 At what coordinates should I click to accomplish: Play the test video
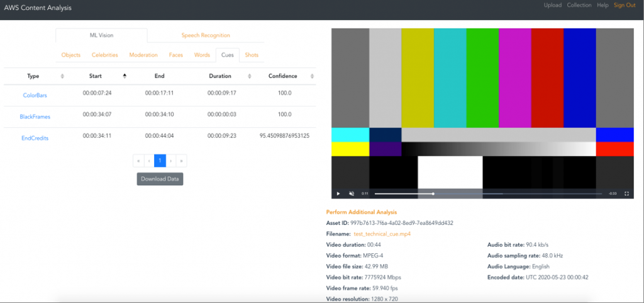tap(338, 193)
